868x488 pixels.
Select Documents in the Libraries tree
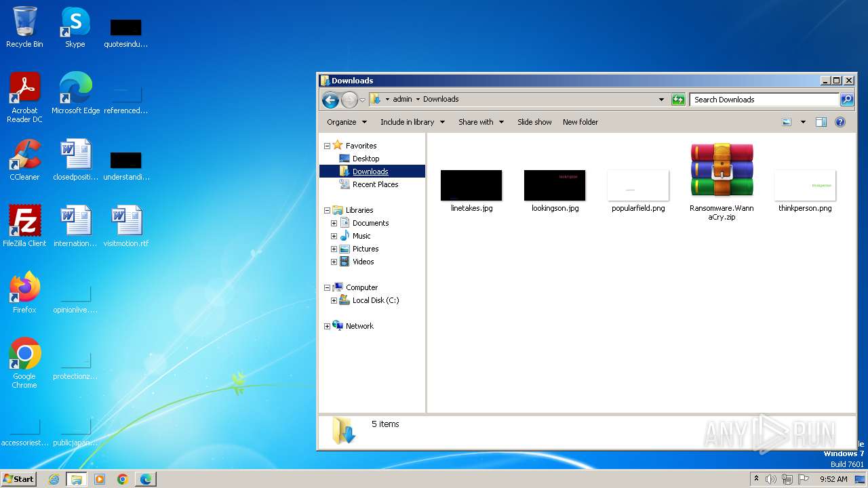pos(370,223)
